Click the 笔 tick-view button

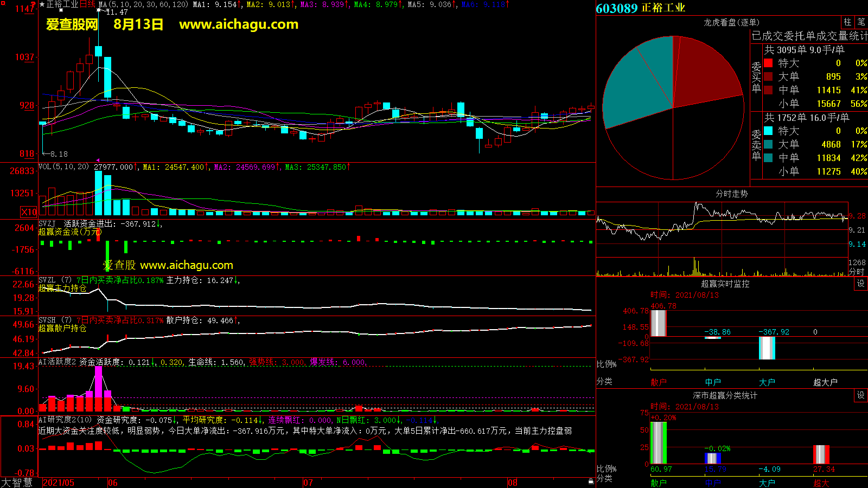coord(861,22)
